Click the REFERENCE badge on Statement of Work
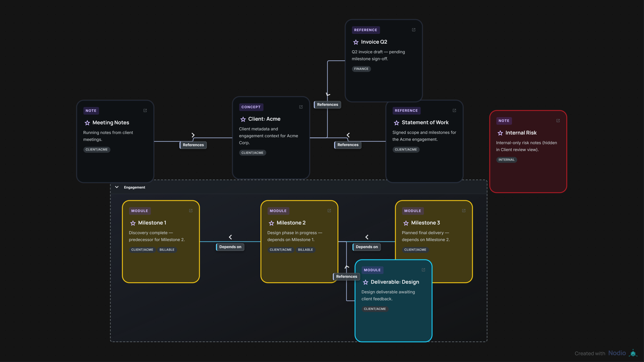The height and width of the screenshot is (362, 644). tap(406, 111)
